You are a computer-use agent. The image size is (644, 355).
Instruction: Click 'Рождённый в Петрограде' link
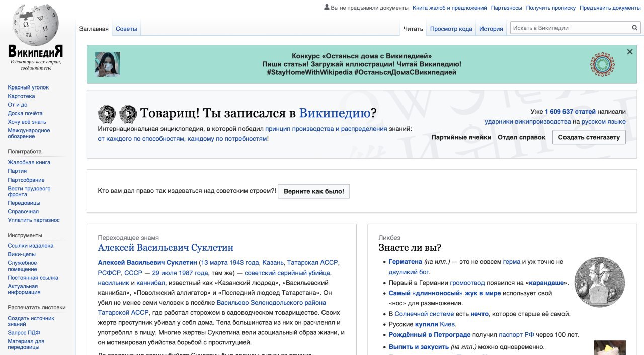(x=430, y=335)
